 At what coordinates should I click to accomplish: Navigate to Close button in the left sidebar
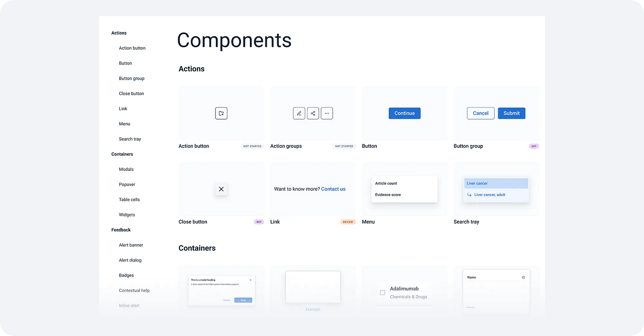(x=131, y=94)
